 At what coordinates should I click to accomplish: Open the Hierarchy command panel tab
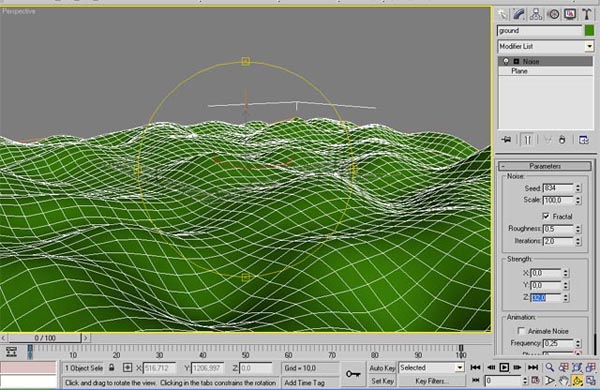(536, 15)
